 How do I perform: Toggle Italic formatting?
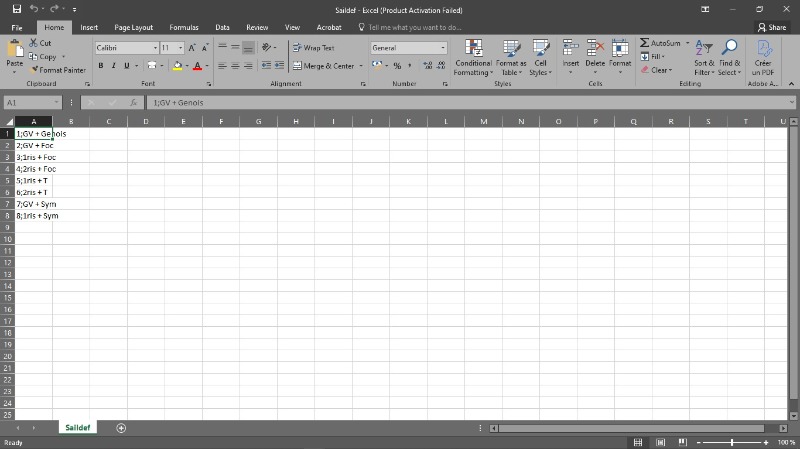coord(113,65)
